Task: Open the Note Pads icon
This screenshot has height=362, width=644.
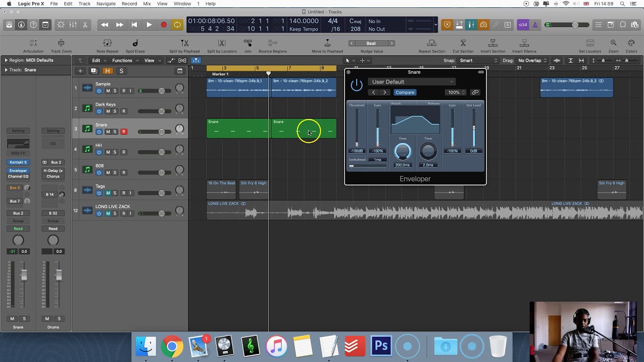Action: (610, 25)
